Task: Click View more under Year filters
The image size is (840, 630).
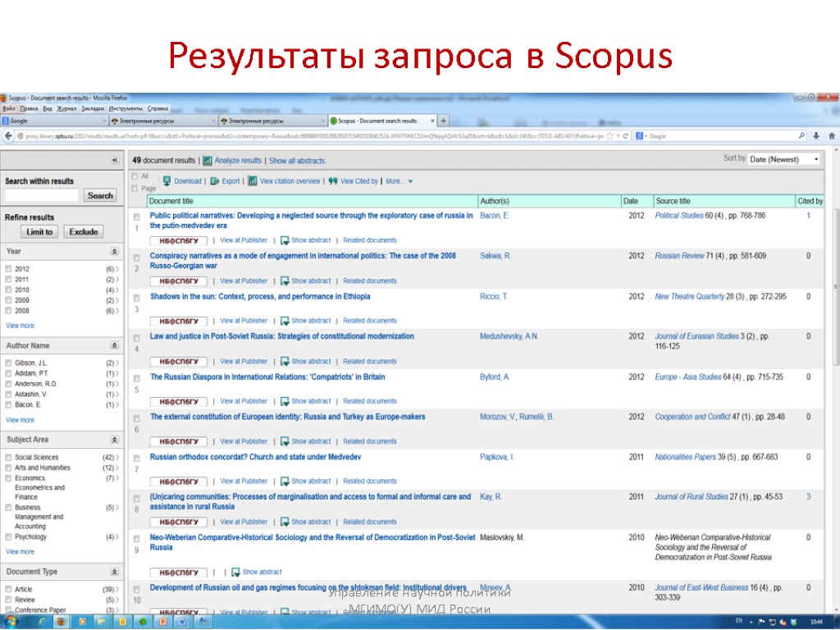Action: (20, 326)
